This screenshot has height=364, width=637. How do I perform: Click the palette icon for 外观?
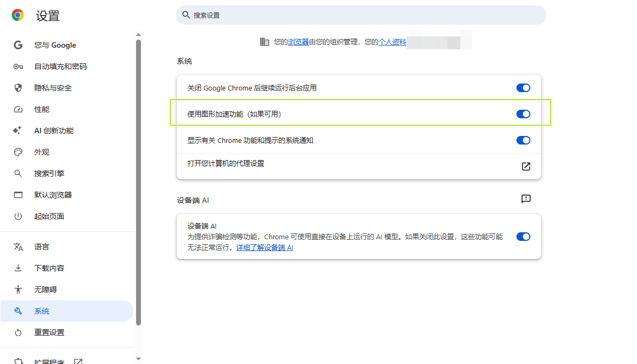click(18, 152)
